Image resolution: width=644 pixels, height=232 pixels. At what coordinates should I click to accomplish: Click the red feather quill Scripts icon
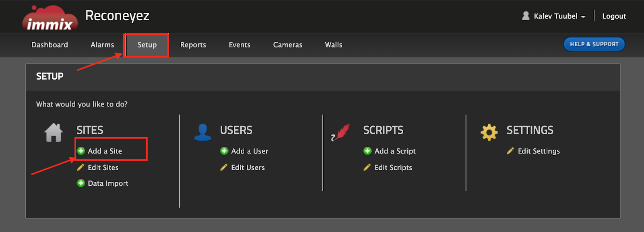[341, 132]
